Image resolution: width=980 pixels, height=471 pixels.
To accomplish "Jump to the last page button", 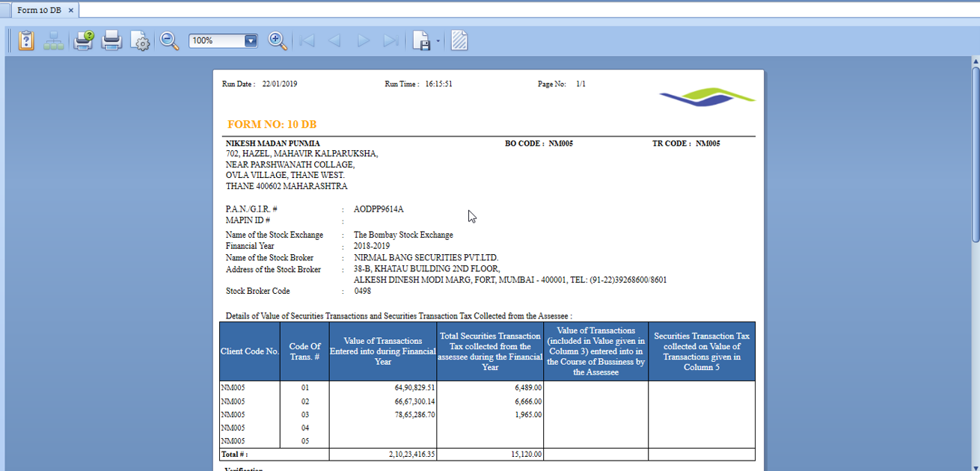I will [x=391, y=40].
